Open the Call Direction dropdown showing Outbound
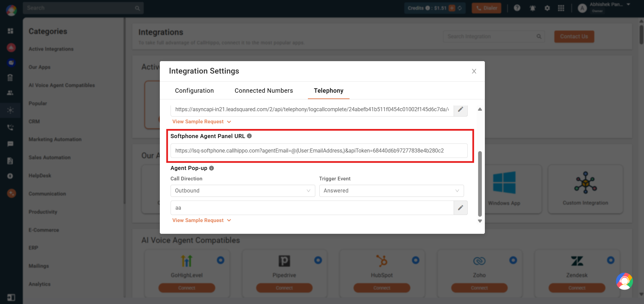Screen dimensions: 644x304 [x=242, y=191]
